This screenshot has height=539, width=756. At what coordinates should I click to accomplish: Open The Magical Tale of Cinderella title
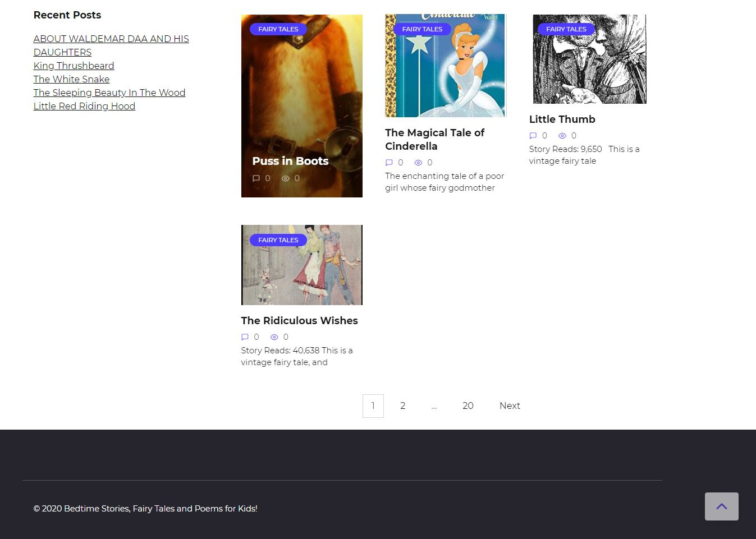coord(435,140)
